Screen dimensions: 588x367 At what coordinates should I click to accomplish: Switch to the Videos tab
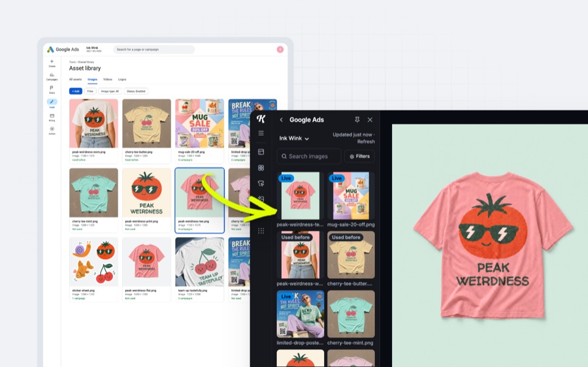pos(108,80)
